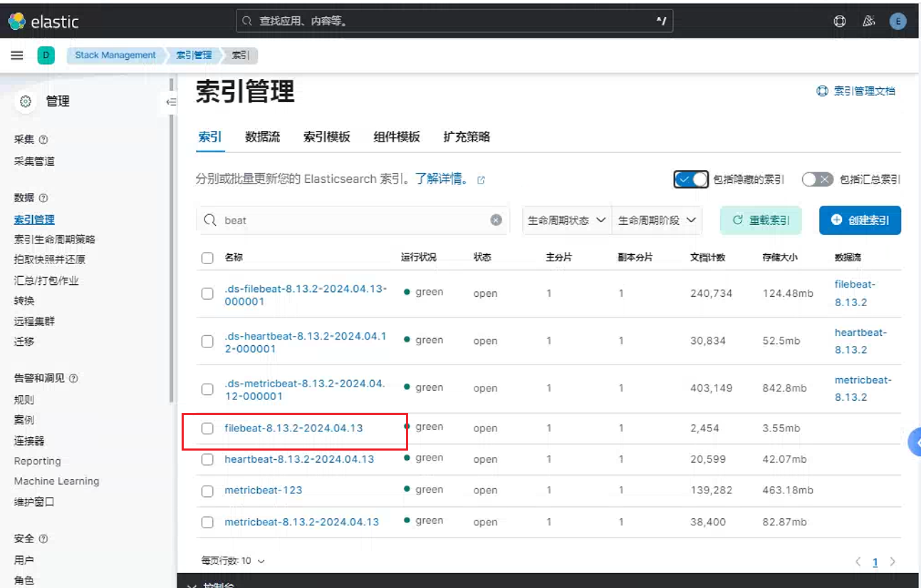Open the help menu icon in header

[840, 21]
